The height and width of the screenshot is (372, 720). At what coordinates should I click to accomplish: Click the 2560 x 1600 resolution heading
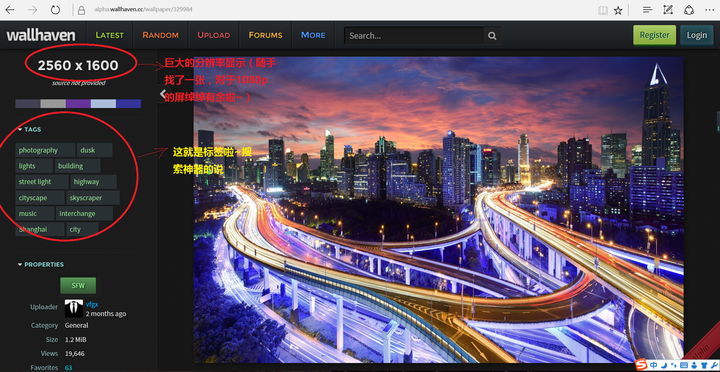pos(78,66)
